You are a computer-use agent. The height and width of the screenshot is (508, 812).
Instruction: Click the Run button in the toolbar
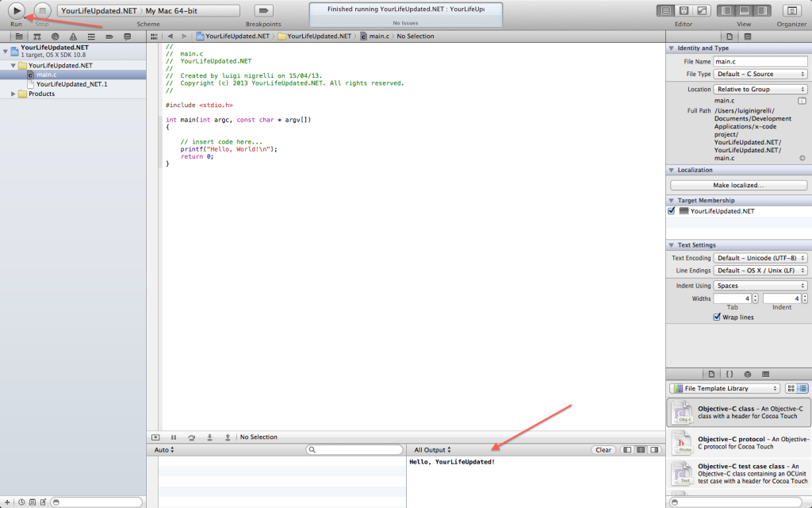coord(16,10)
